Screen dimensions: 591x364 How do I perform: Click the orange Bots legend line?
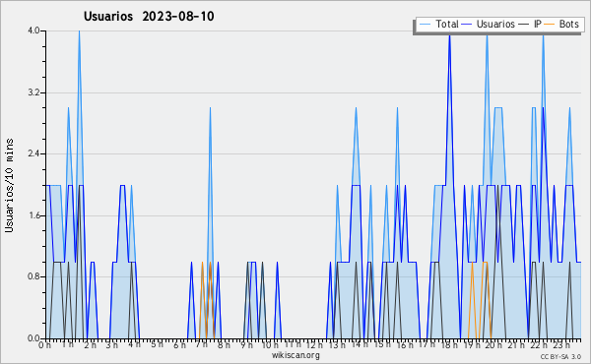550,25
